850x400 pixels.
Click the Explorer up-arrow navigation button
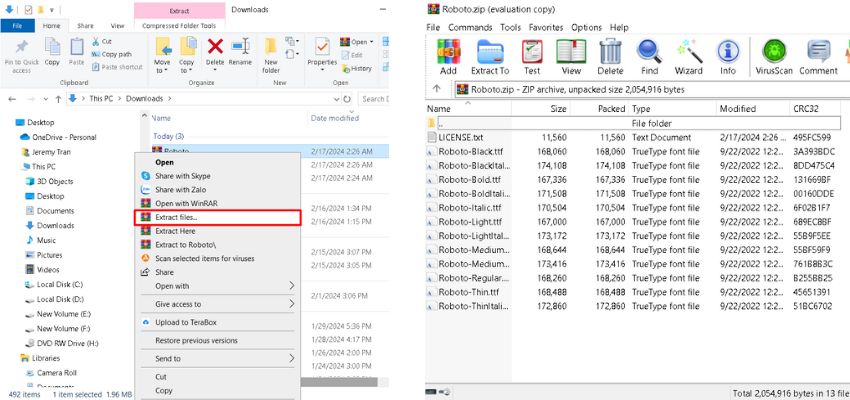(58, 99)
